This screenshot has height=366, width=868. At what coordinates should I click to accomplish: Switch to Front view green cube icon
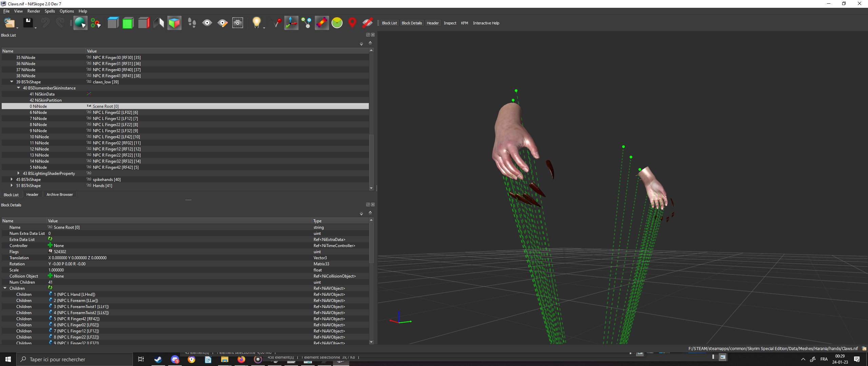pos(128,23)
